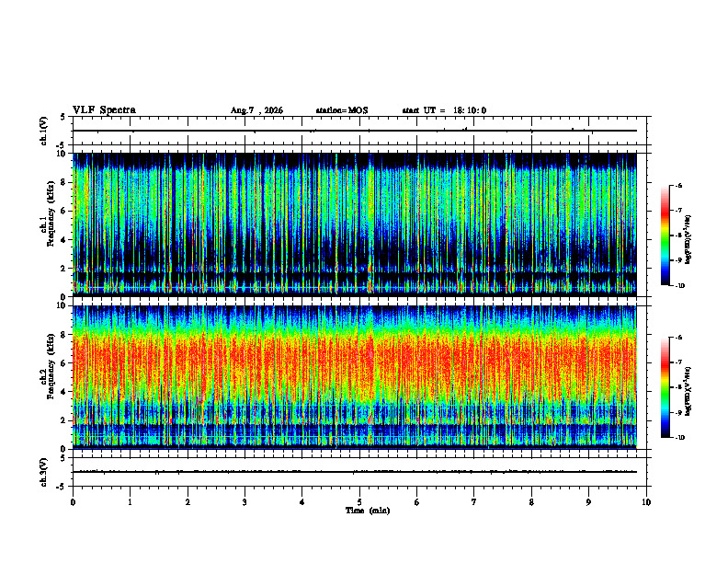Click time axis tick label "7"
The width and height of the screenshot is (728, 563).
(474, 502)
